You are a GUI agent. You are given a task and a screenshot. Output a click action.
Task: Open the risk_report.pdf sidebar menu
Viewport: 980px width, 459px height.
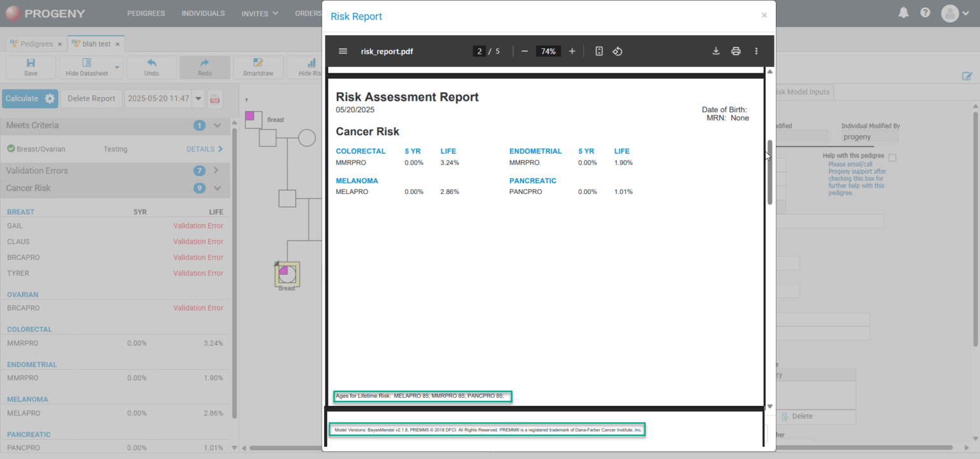coord(343,51)
